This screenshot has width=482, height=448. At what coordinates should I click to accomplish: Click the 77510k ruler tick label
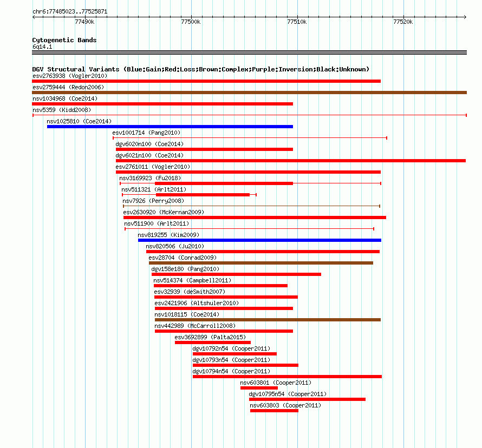297,22
